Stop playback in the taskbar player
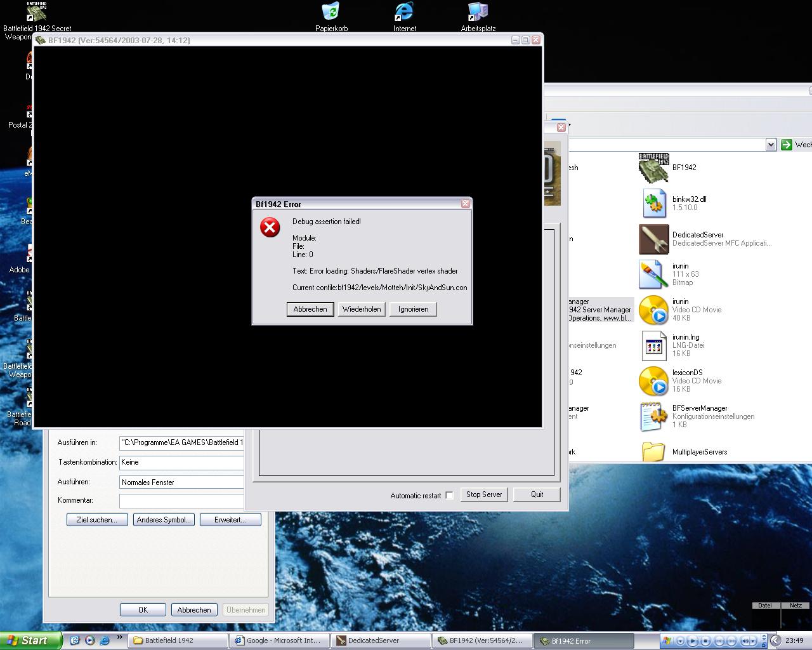Viewport: 812px width, 650px height. pos(705,641)
